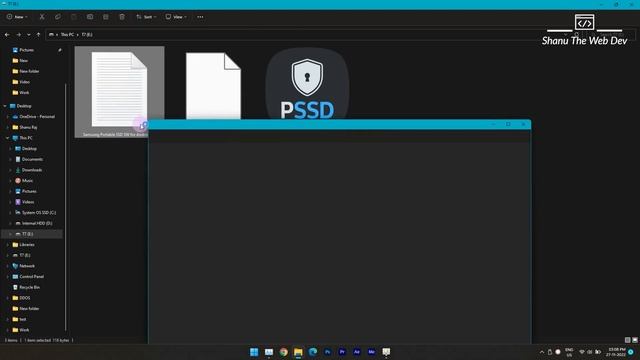Open Premiere Pro from the taskbar

pos(342,352)
